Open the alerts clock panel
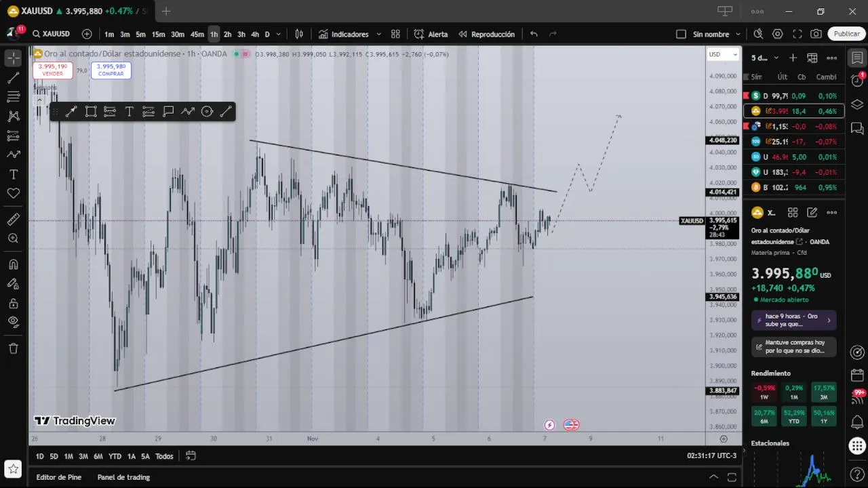This screenshot has height=488, width=868. [857, 81]
